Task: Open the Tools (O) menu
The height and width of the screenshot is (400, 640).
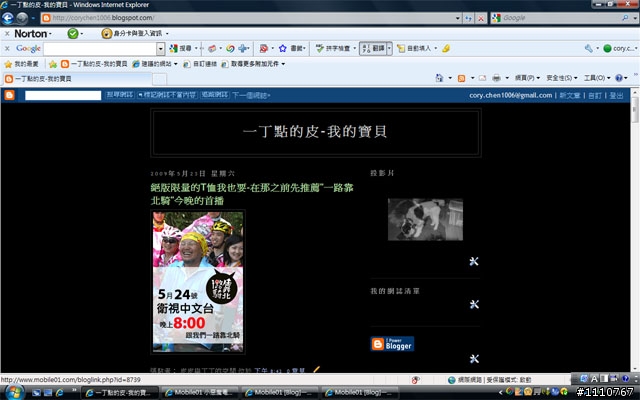Action: [597, 78]
